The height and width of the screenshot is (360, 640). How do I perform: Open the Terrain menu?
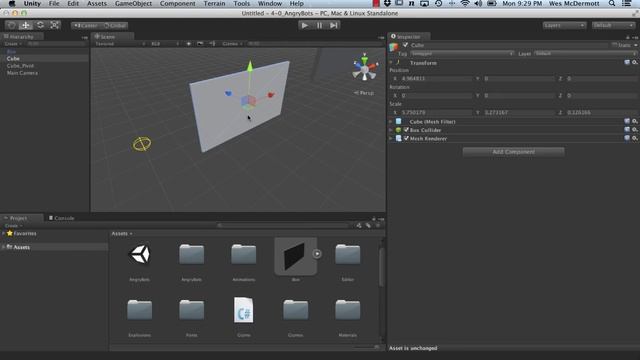(214, 4)
